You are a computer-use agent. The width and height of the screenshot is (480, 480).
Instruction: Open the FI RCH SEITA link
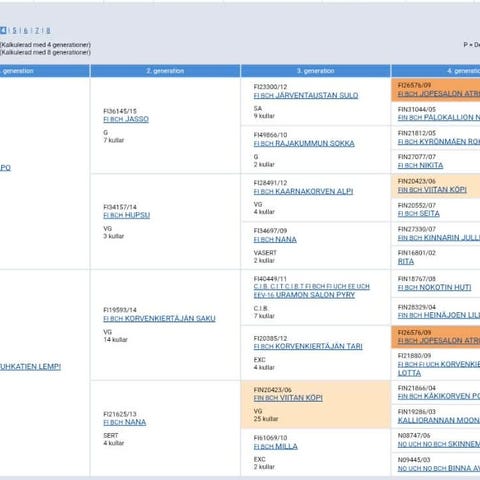[x=419, y=213]
